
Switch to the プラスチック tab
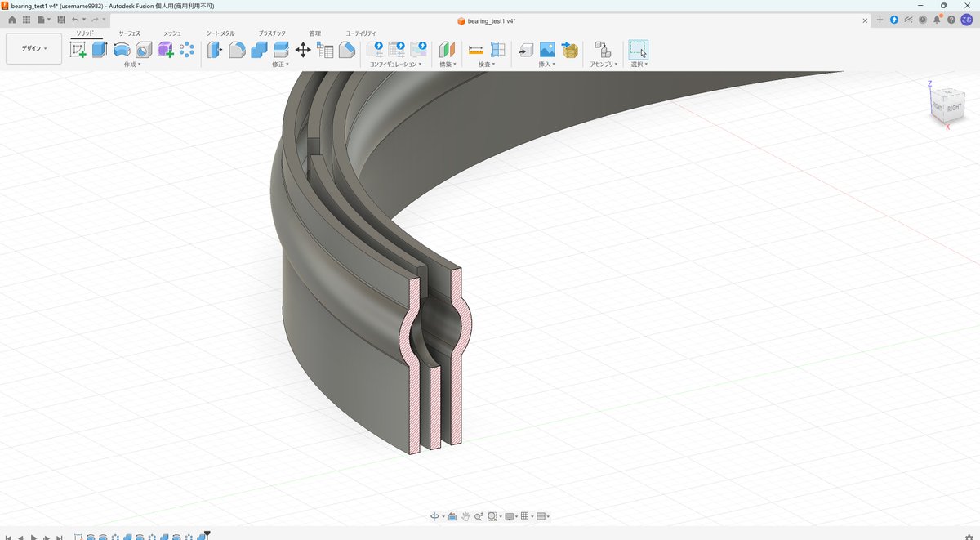point(272,33)
